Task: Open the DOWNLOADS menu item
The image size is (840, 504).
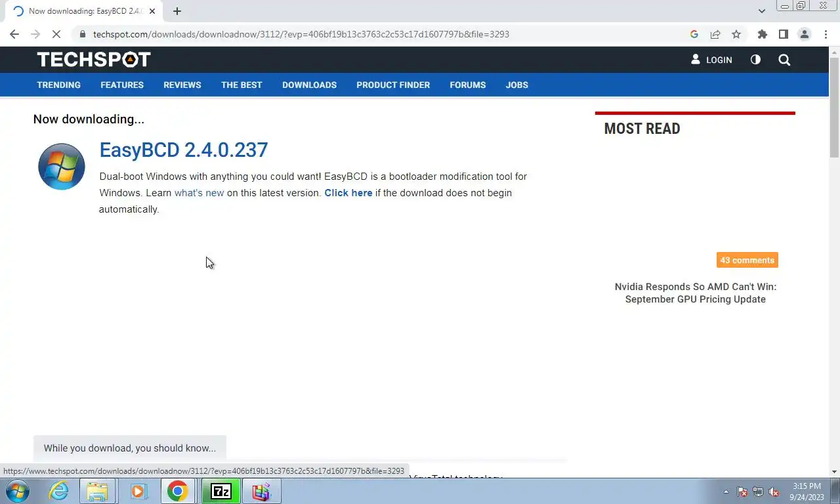Action: coord(309,85)
